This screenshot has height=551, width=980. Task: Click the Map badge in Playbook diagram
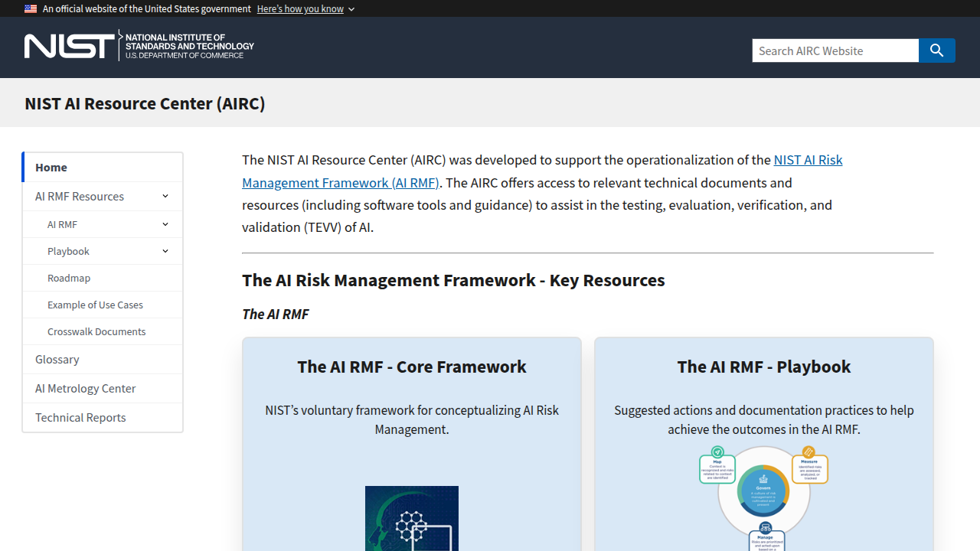click(717, 465)
